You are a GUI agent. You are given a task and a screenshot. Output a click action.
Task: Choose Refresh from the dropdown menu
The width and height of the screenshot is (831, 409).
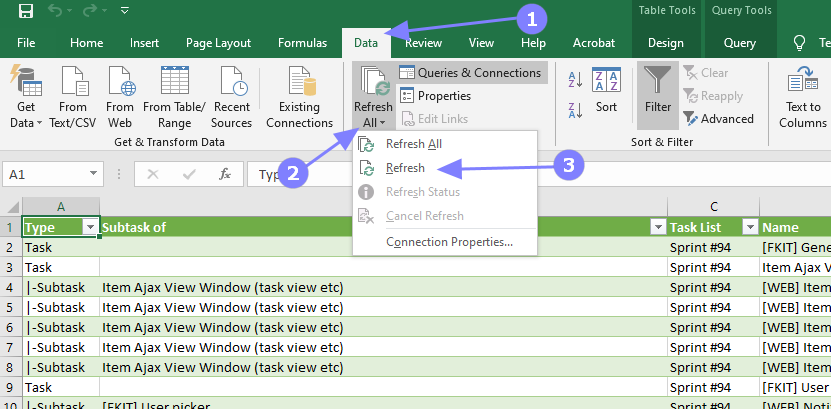405,168
